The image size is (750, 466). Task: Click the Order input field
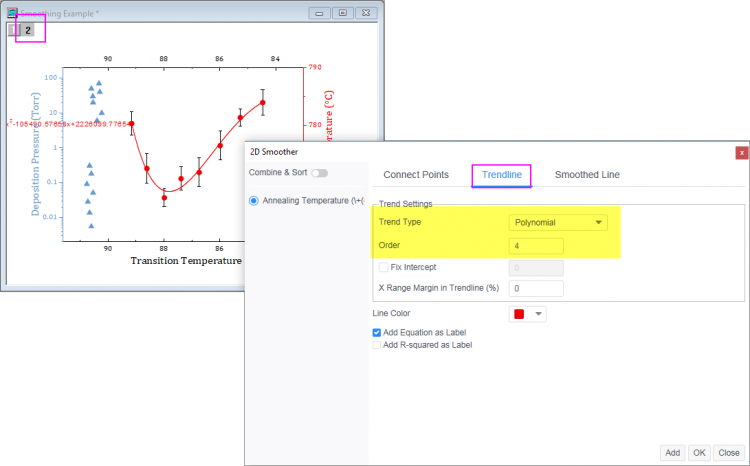click(535, 246)
